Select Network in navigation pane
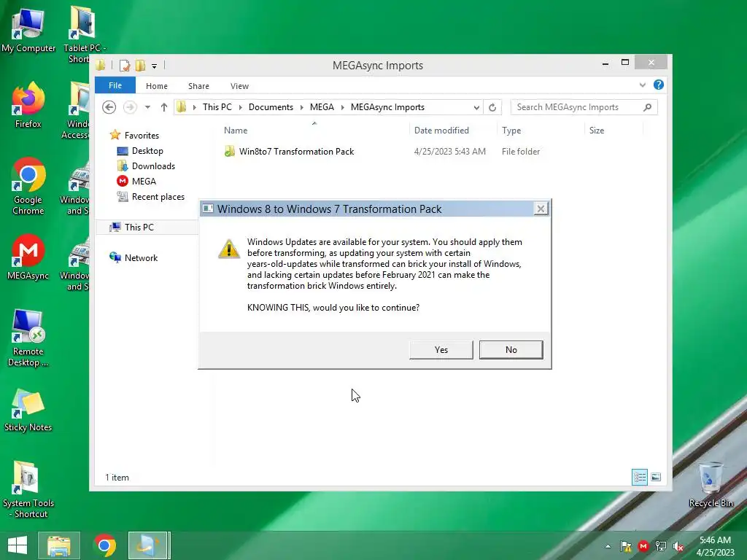Viewport: 747px width, 560px height. pos(141,257)
